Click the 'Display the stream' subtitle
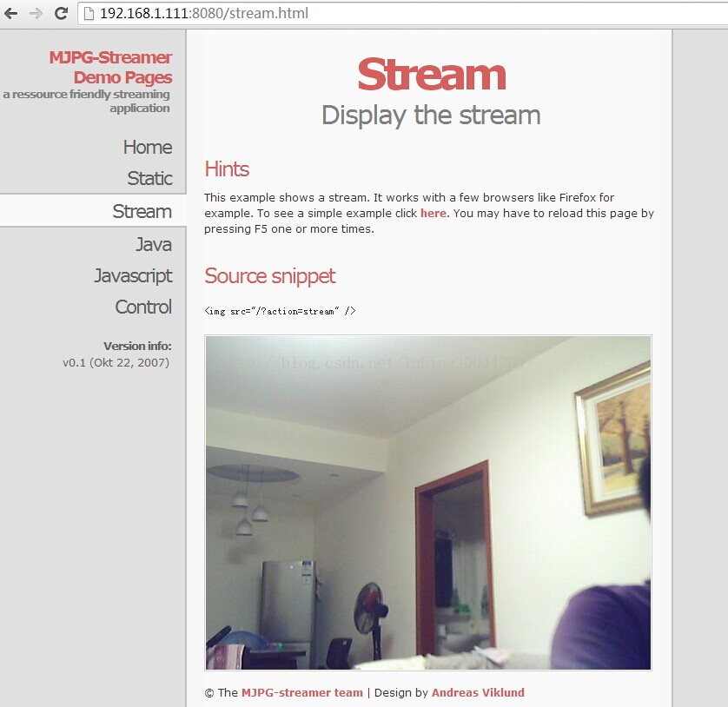This screenshot has width=728, height=707. 431,116
